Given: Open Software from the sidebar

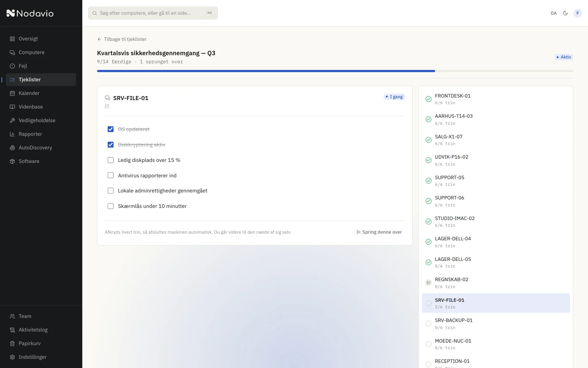Looking at the screenshot, I should [x=41, y=161].
